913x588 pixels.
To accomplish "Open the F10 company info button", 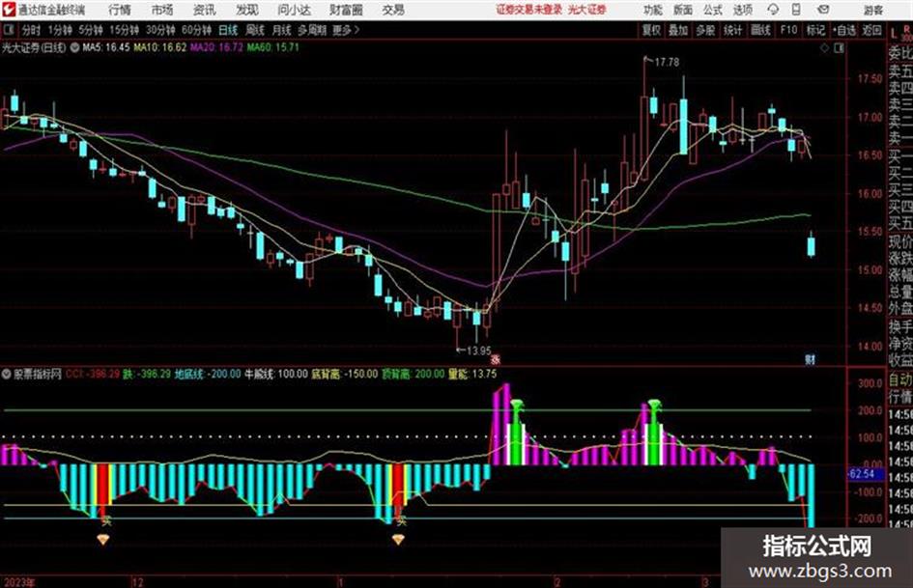I will click(788, 30).
